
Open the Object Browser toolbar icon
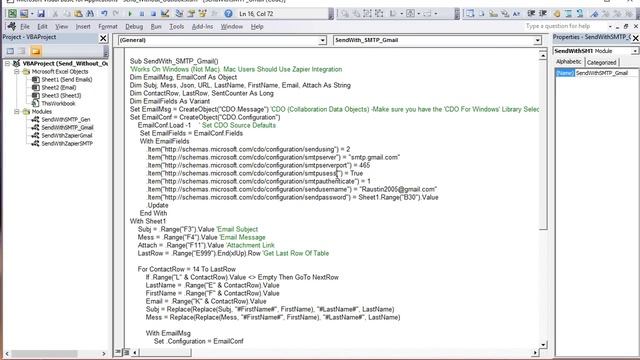[202, 13]
